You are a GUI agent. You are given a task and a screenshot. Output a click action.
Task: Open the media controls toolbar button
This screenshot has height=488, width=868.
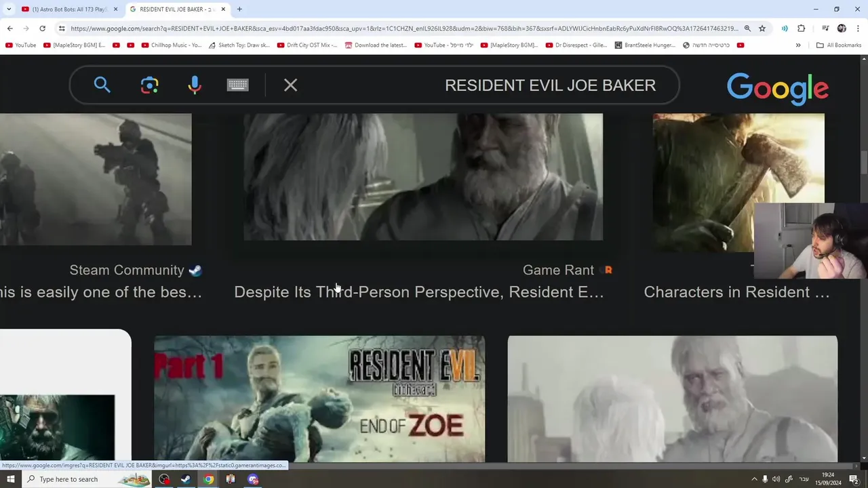pos(825,28)
